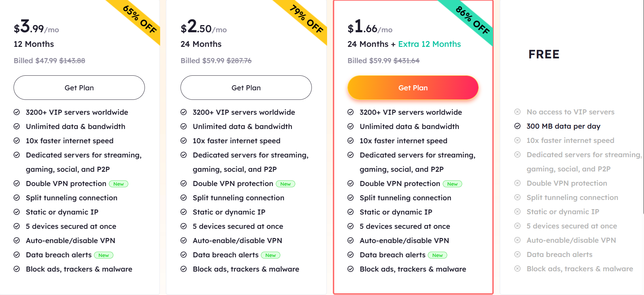Viewport: 644px width, 295px height.
Task: Click check icon next to 300 MB data per day
Action: (x=517, y=126)
